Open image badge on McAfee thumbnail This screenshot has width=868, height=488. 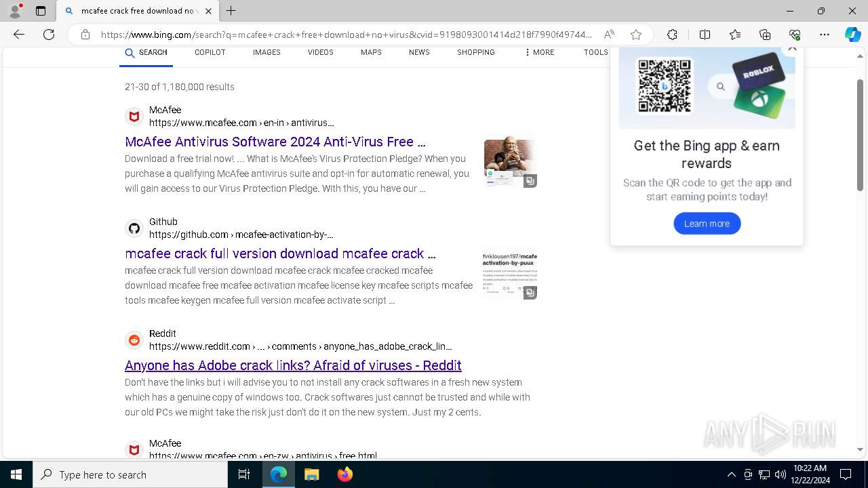click(530, 181)
